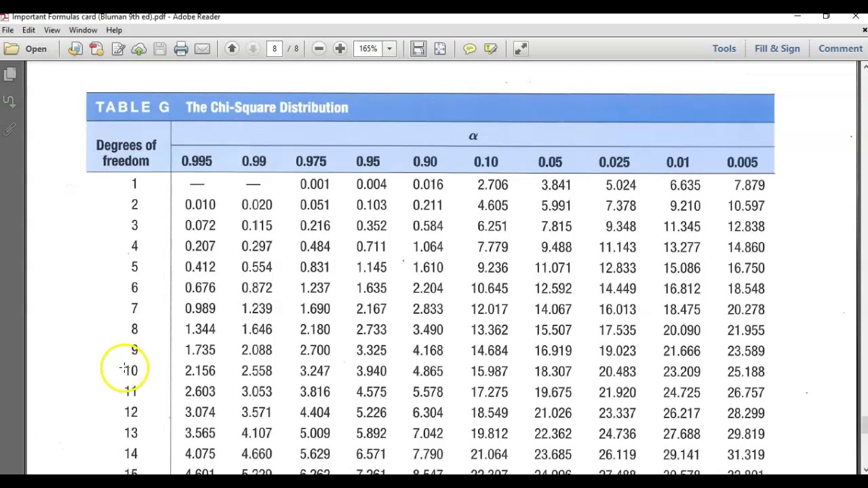Click the sign document icon

click(x=118, y=49)
